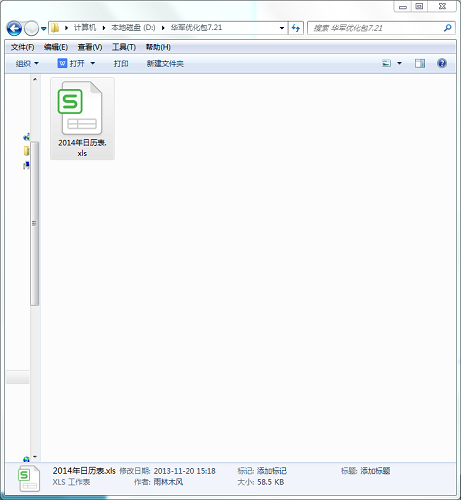Click the folder icon in address bar
This screenshot has height=500, width=461.
tap(55, 28)
